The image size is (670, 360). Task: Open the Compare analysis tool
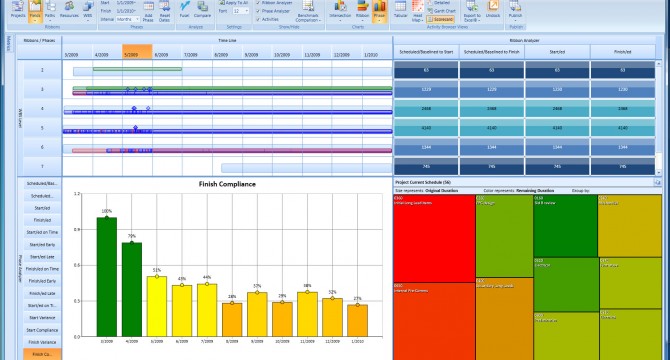pos(202,10)
